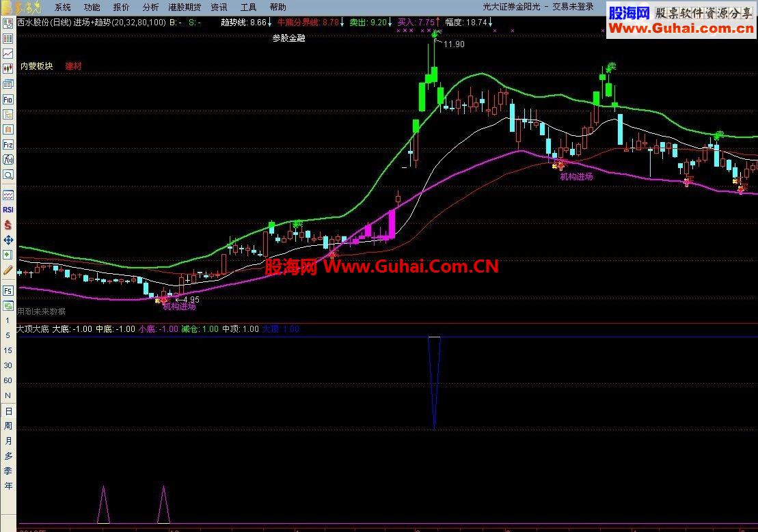Select the 月 monthly period
The width and height of the screenshot is (758, 532).
pos(8,440)
